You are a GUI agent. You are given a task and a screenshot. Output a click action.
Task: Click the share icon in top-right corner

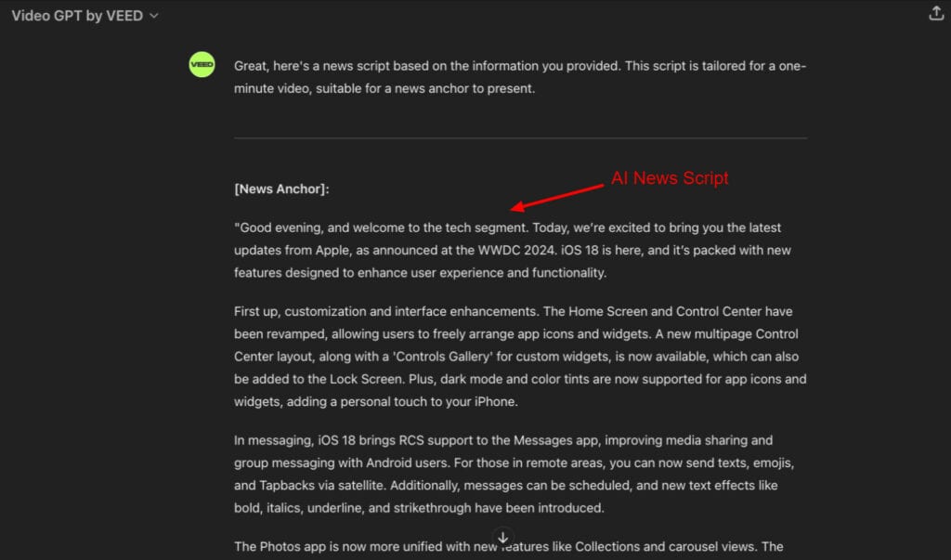pyautogui.click(x=936, y=14)
